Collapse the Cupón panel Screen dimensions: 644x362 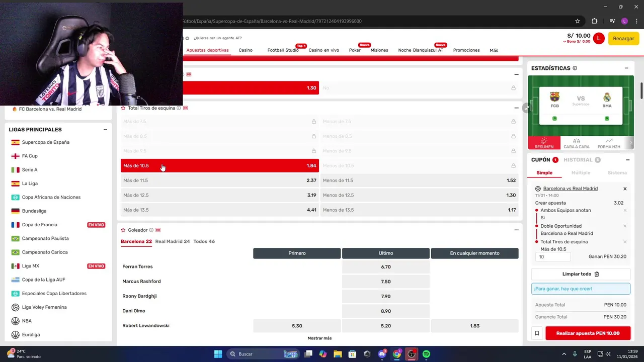tap(627, 160)
